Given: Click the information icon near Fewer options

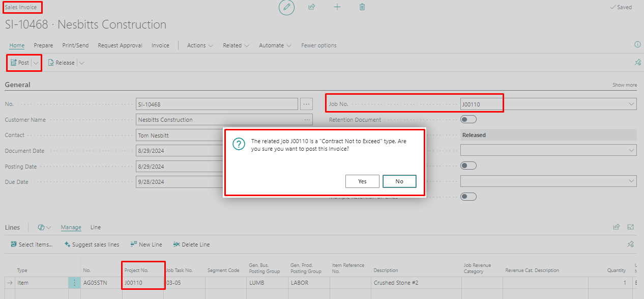Looking at the screenshot, I should [x=637, y=45].
